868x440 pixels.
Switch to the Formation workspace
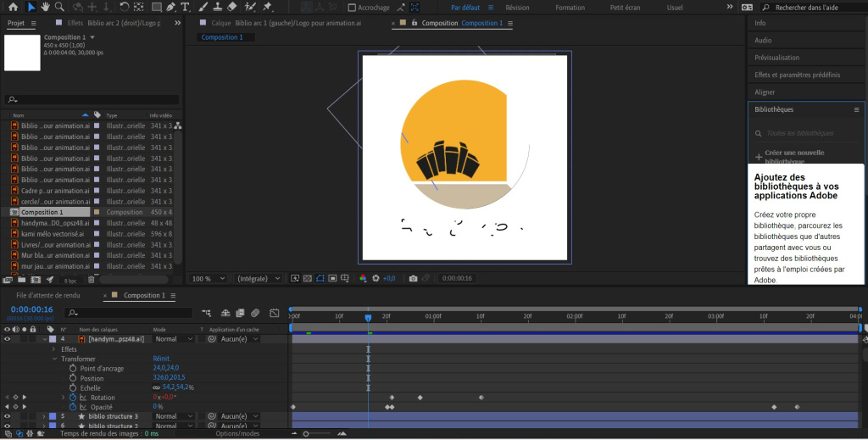point(570,8)
